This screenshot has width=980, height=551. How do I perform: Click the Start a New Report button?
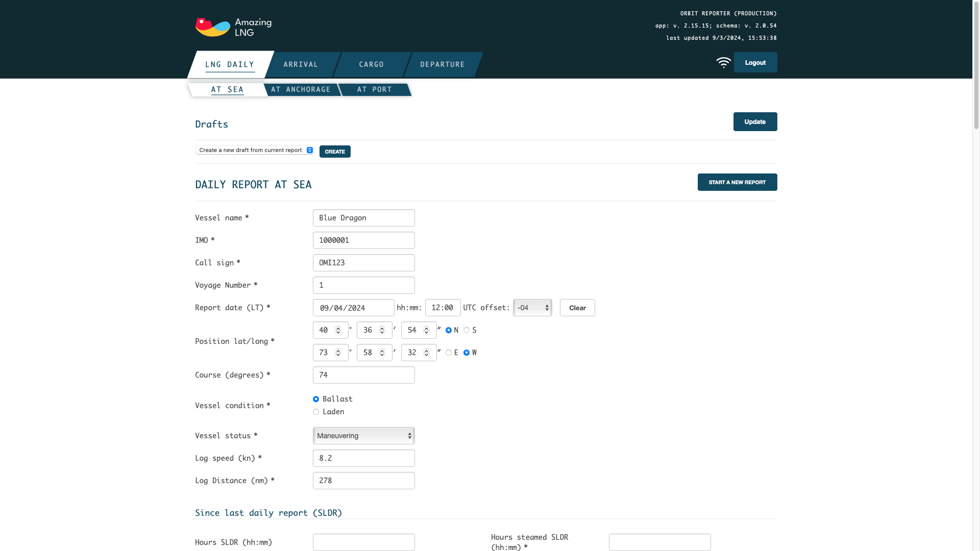pyautogui.click(x=737, y=182)
